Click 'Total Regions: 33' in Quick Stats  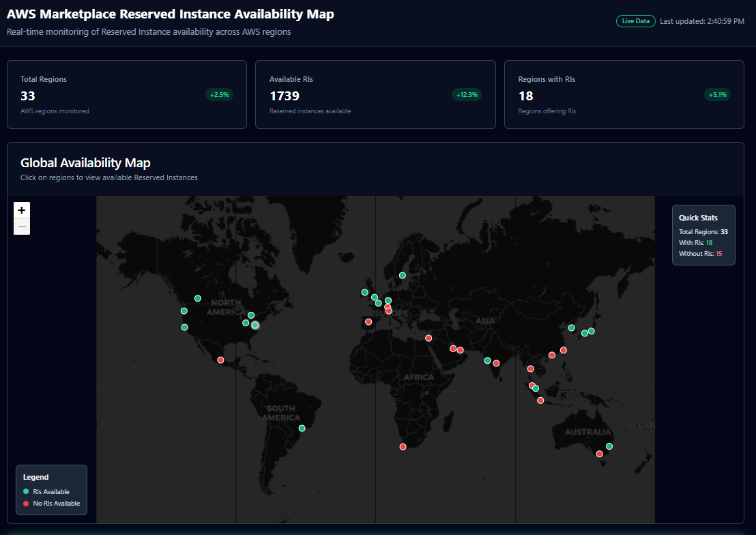point(703,232)
